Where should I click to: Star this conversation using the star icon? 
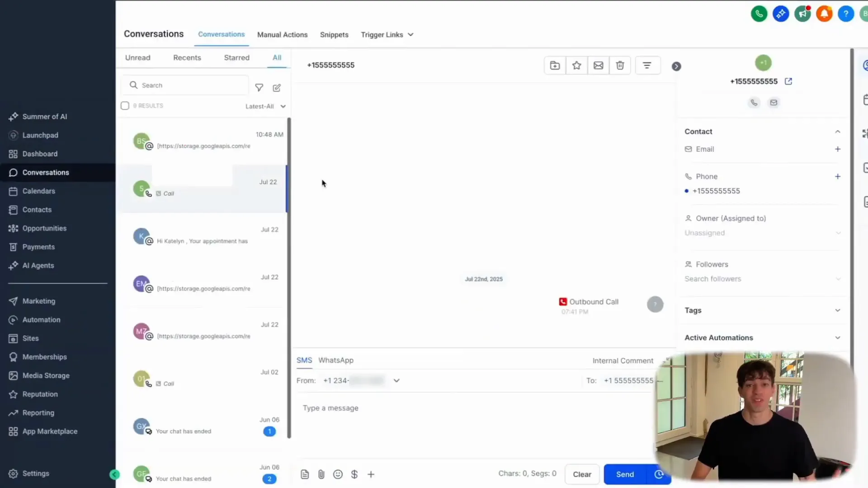point(576,65)
